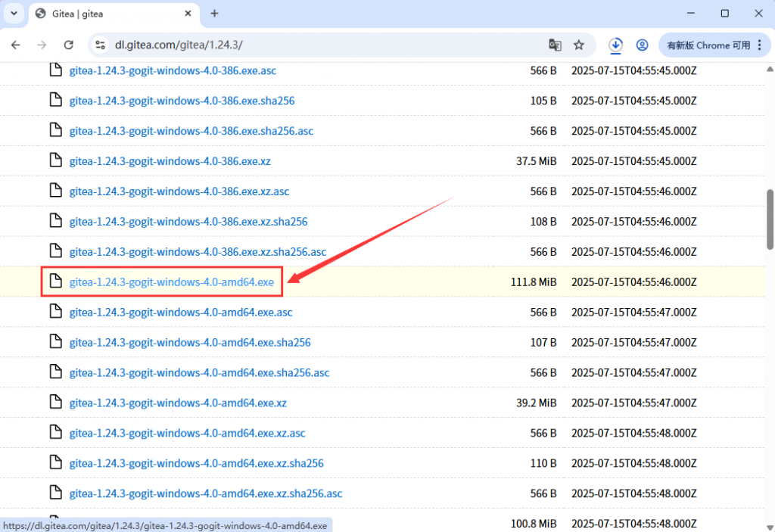Open gitea-1.24.3-gogit-windows-4.0-386.exe.sha256 link
The image size is (775, 532).
coord(182,101)
